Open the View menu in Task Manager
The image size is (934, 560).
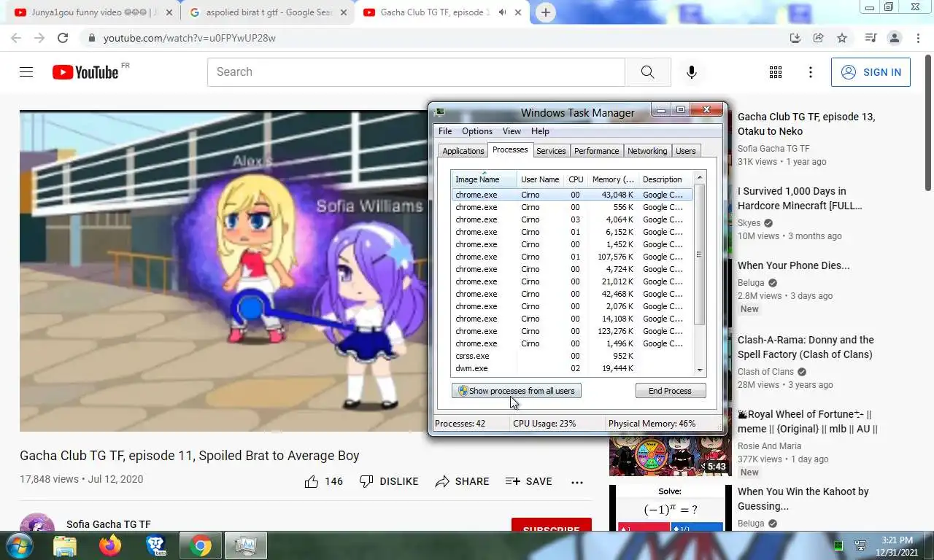512,131
